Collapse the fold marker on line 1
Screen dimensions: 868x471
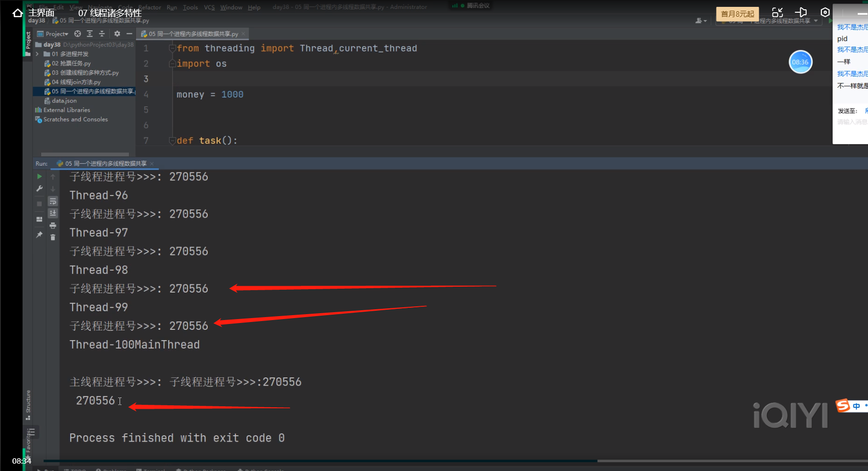172,48
